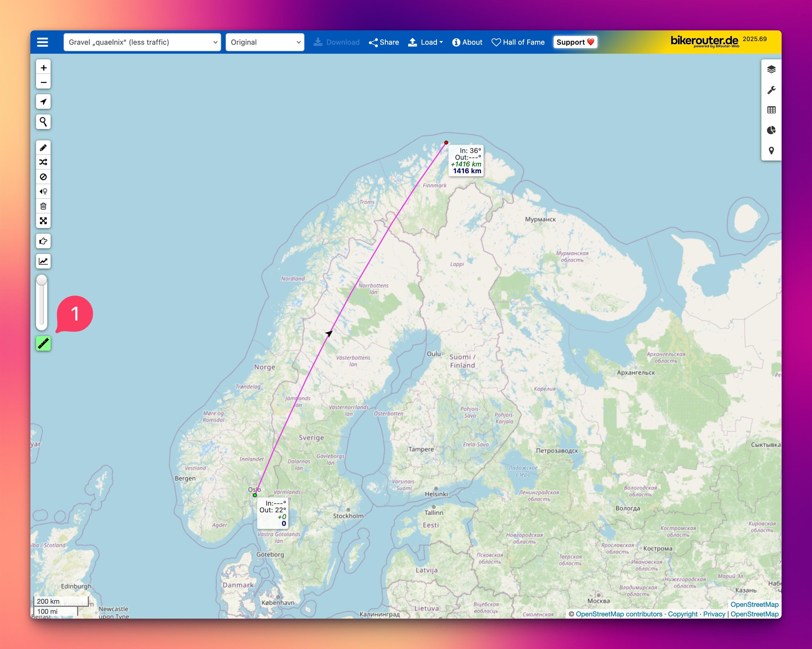Image resolution: width=812 pixels, height=649 pixels.
Task: Click the Stockholm city label
Action: (348, 516)
